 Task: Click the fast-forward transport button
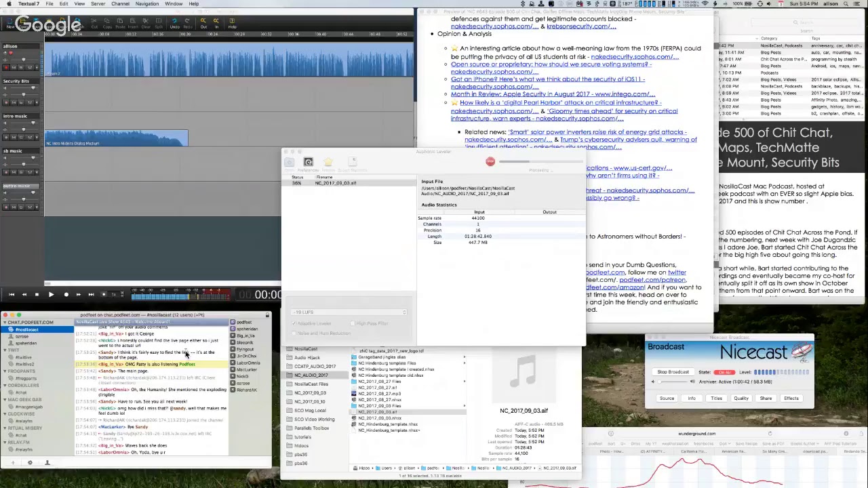point(79,295)
